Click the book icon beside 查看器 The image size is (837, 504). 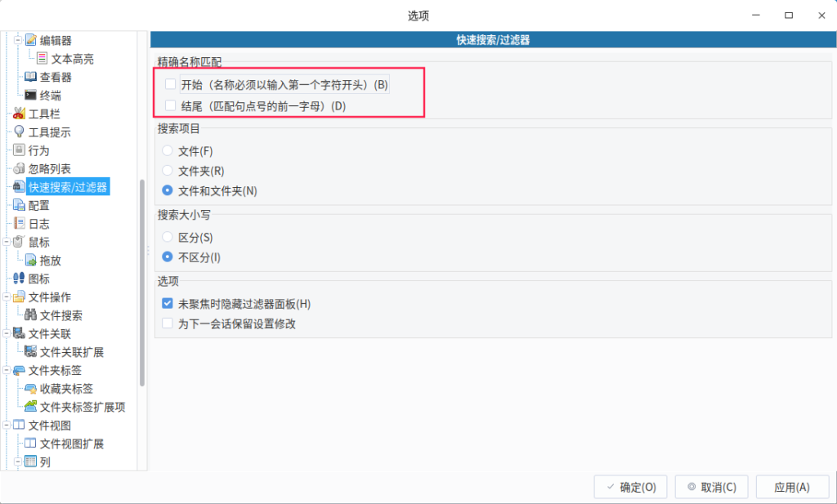point(31,77)
